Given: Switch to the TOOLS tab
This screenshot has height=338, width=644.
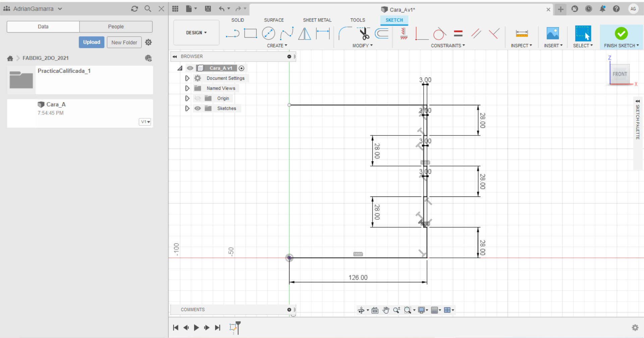Looking at the screenshot, I should pyautogui.click(x=358, y=20).
